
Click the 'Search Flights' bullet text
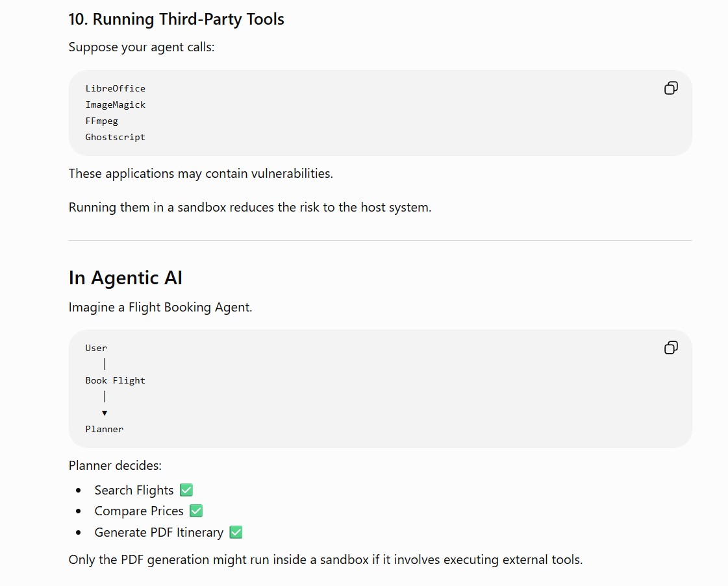134,490
